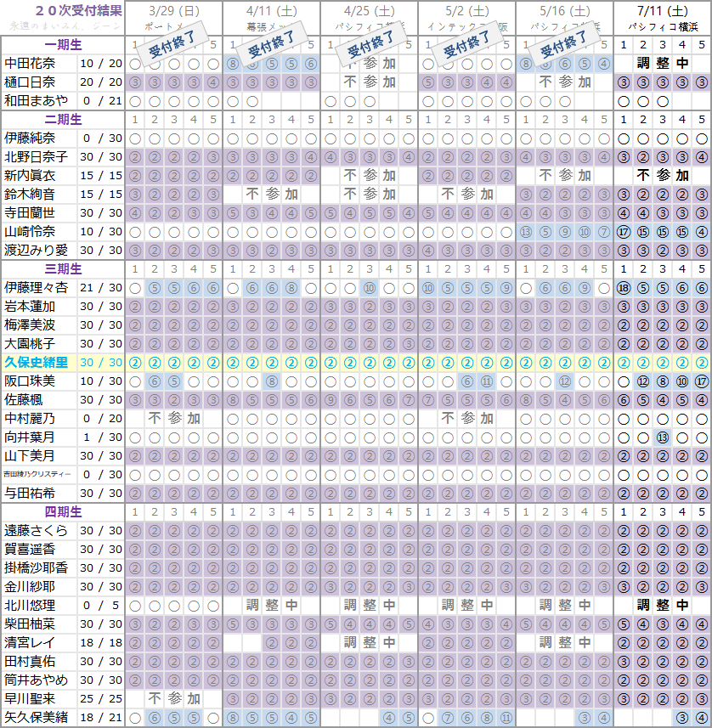The image size is (712, 728).
Task: Click the 受付終了 stamp in the 5/16 column
Action: 563,44
